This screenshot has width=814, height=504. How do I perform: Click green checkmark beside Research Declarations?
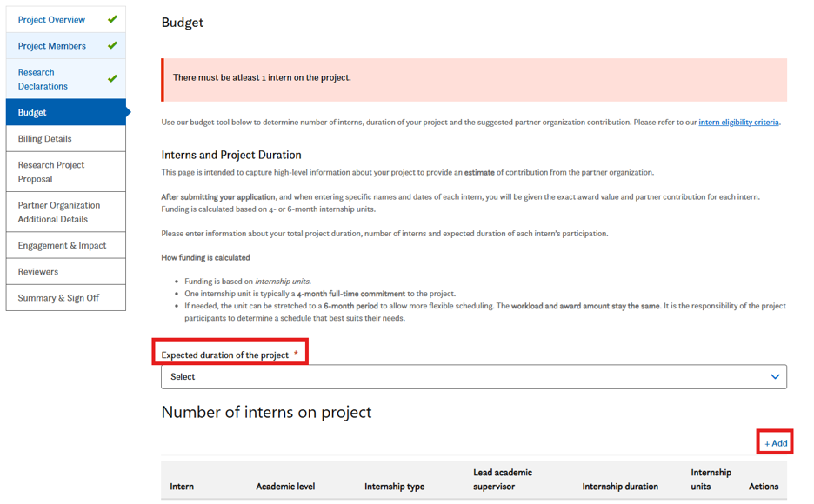(112, 79)
